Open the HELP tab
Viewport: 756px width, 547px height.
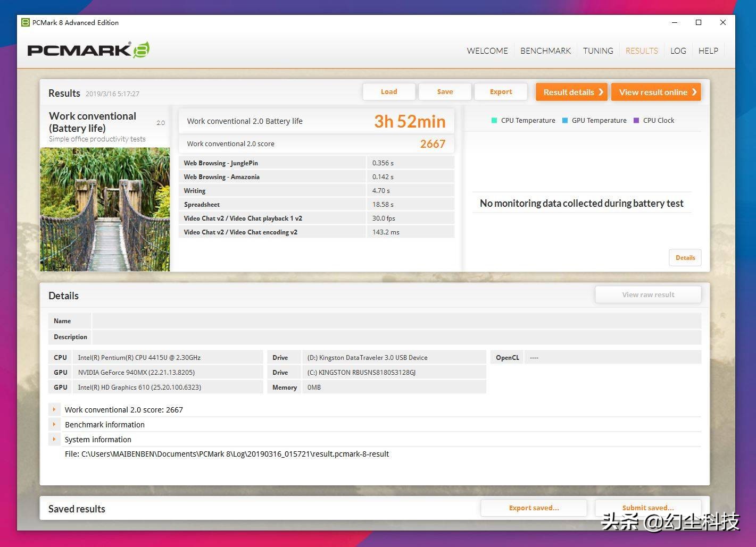pos(708,51)
